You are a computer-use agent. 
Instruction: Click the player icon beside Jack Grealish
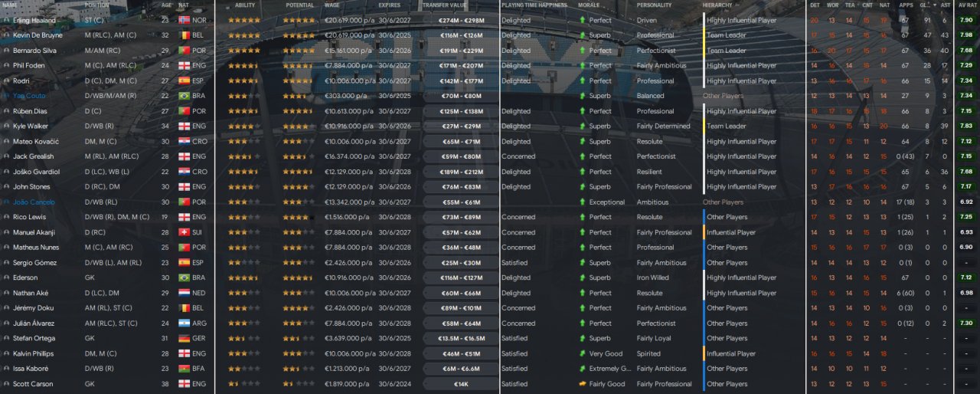click(6, 156)
